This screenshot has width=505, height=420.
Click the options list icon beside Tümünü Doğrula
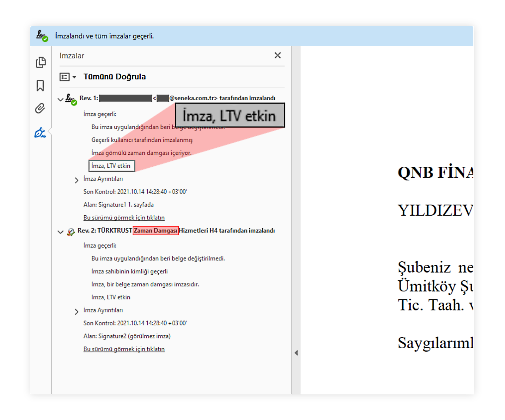tap(65, 77)
